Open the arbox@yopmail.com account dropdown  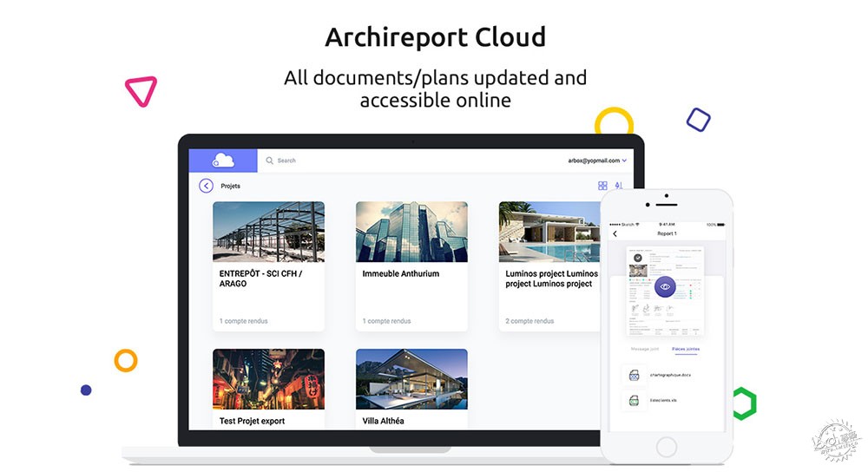click(x=597, y=161)
